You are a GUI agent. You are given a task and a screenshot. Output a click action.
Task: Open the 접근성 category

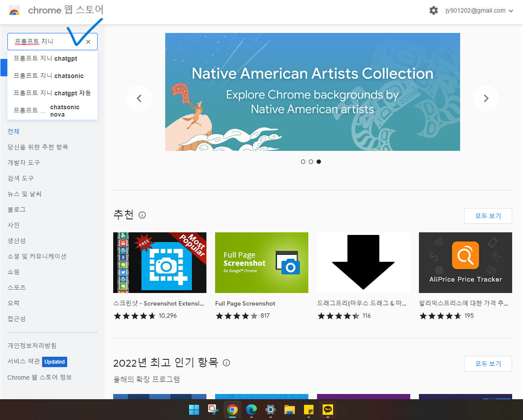click(16, 319)
